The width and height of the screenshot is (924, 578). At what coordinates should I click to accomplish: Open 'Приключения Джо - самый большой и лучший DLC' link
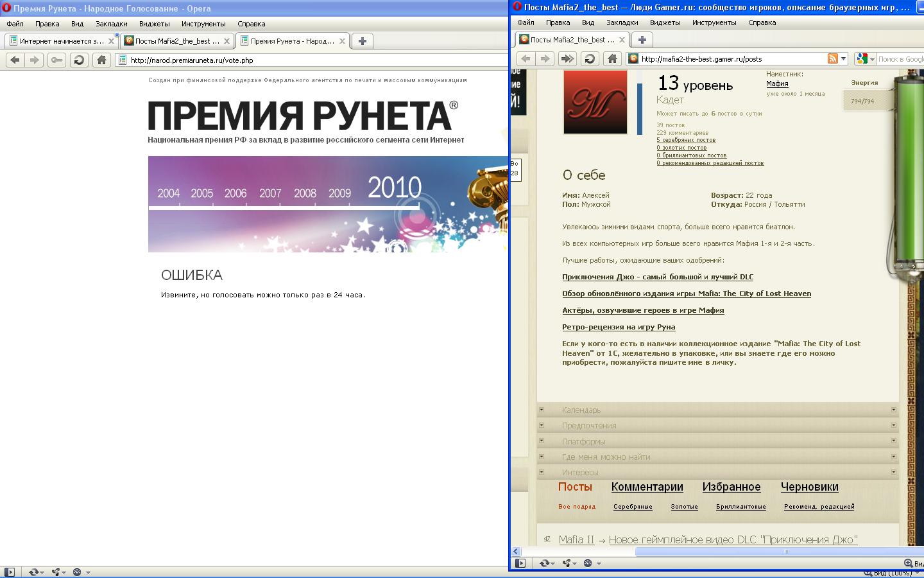pyautogui.click(x=658, y=277)
